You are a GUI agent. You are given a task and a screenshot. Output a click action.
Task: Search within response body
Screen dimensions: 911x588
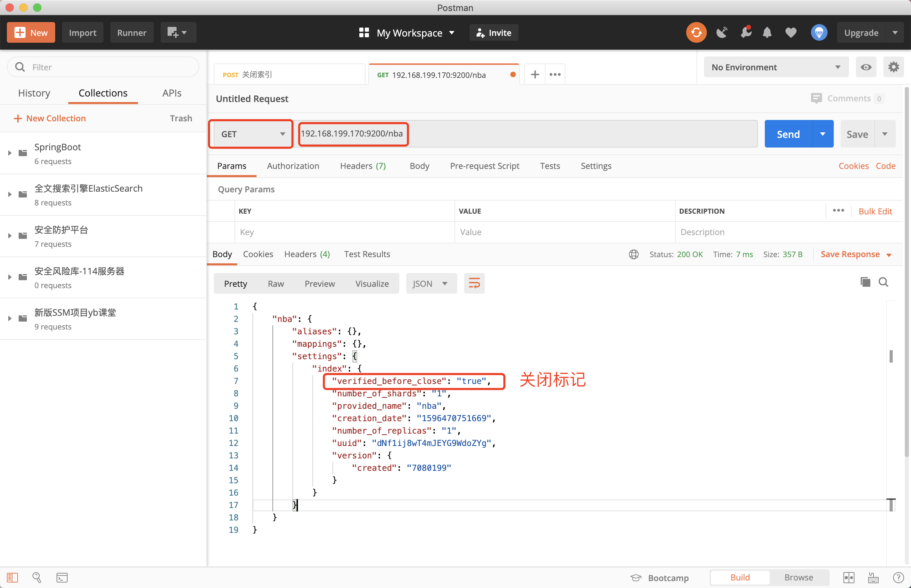(883, 282)
